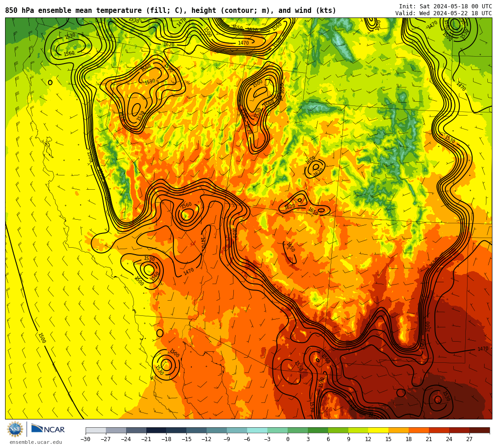
Task: Click the colorbar tick label -3
Action: (267, 439)
